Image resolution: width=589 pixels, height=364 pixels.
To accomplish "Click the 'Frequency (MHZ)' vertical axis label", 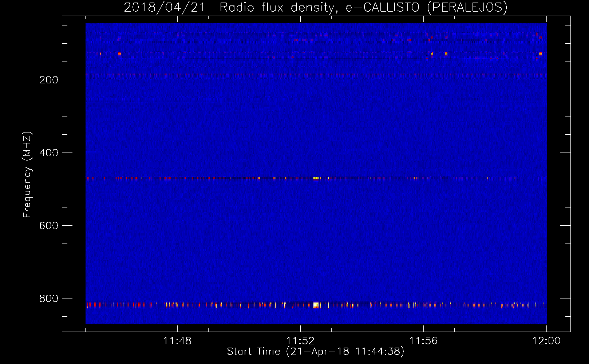I will [27, 175].
